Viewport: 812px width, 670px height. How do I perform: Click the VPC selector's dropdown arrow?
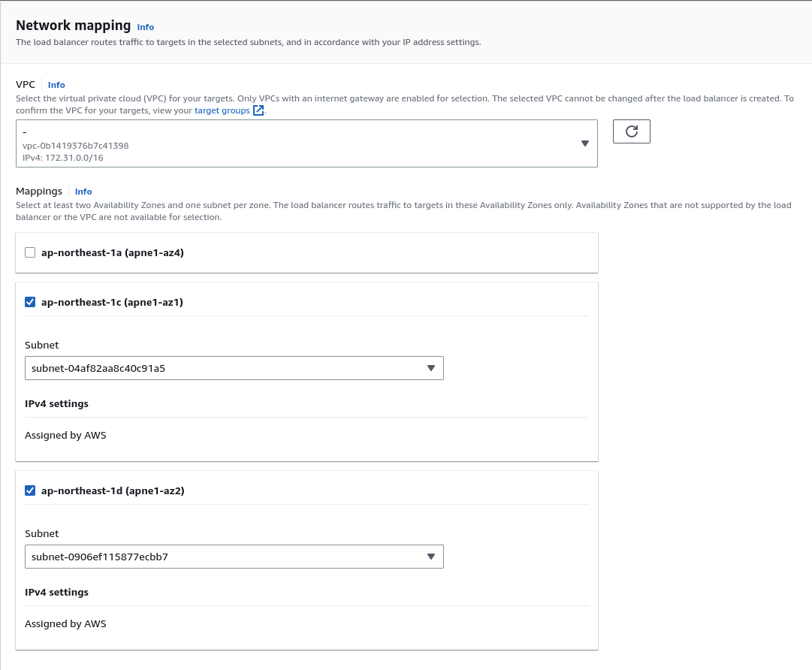pyautogui.click(x=584, y=143)
